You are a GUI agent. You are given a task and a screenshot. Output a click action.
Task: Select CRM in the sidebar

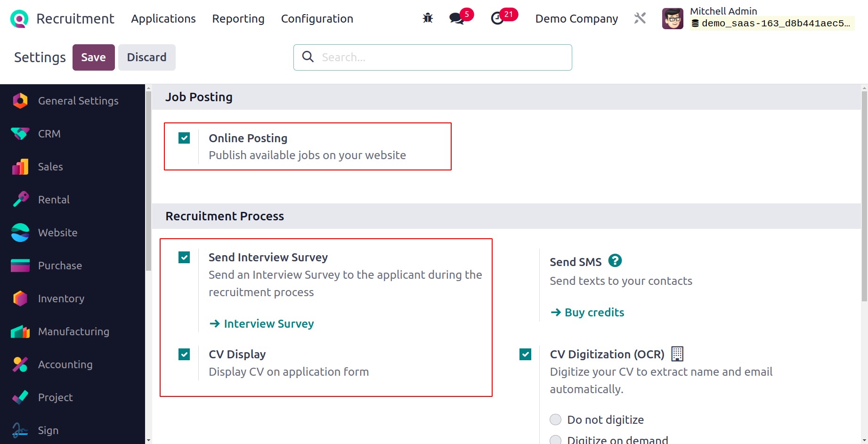click(73, 134)
